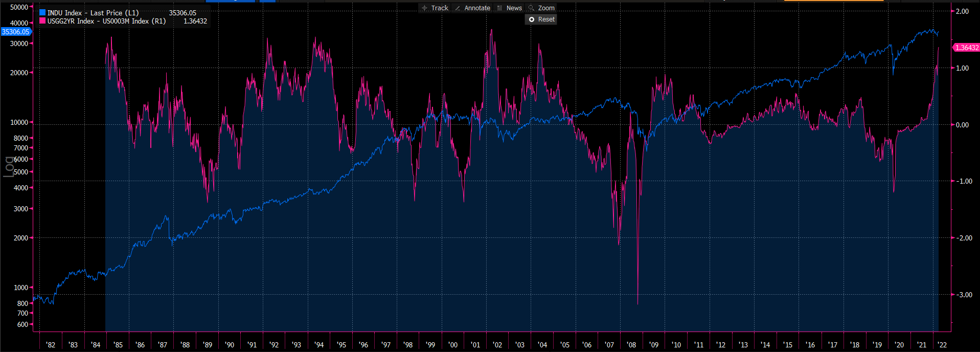Click the blue 35306.05 price tag on left axis
980x352 pixels.
(15, 32)
